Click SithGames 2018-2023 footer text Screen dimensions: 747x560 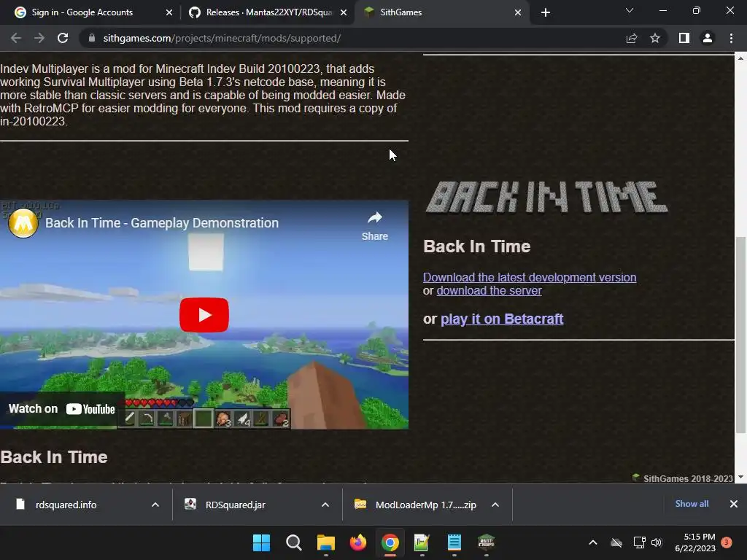pyautogui.click(x=688, y=478)
